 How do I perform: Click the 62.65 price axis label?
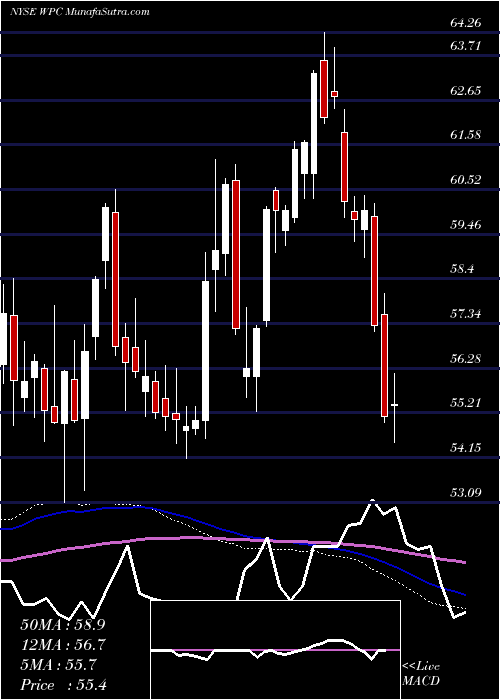point(466,91)
